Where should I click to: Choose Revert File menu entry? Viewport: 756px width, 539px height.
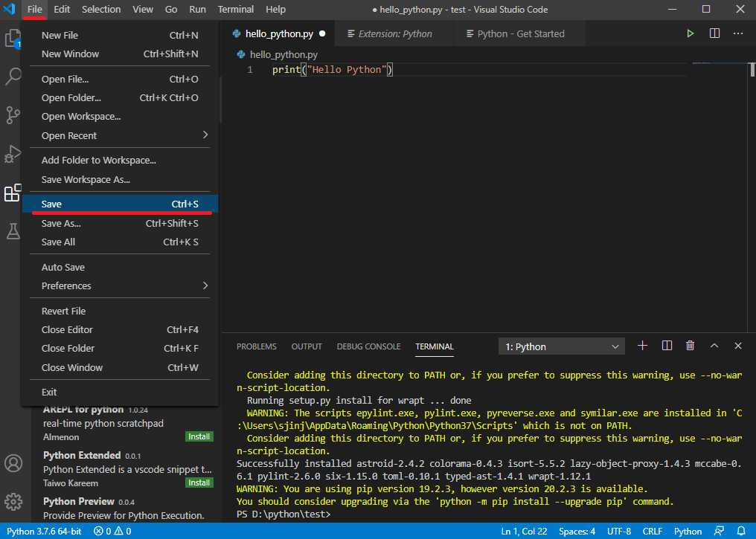click(x=120, y=311)
